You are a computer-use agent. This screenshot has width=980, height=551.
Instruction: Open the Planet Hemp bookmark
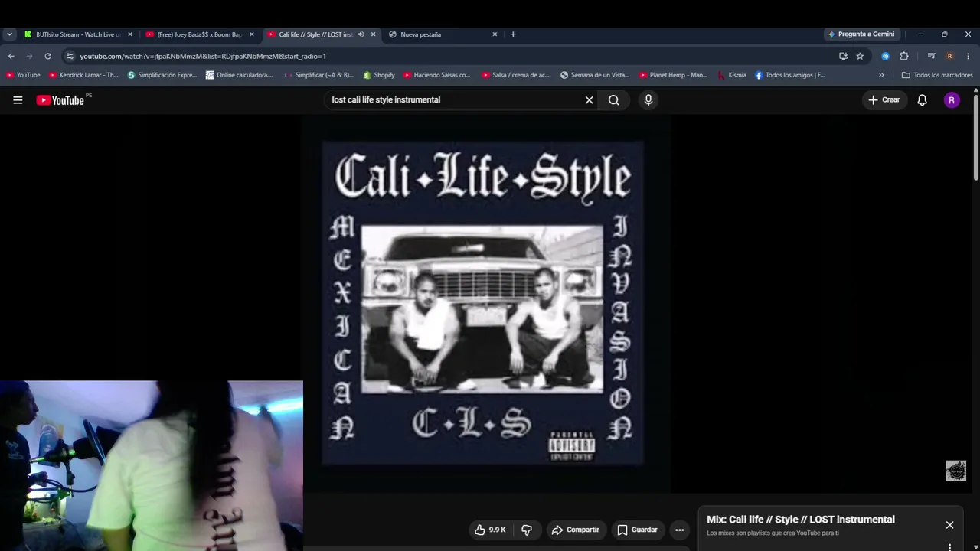(673, 75)
